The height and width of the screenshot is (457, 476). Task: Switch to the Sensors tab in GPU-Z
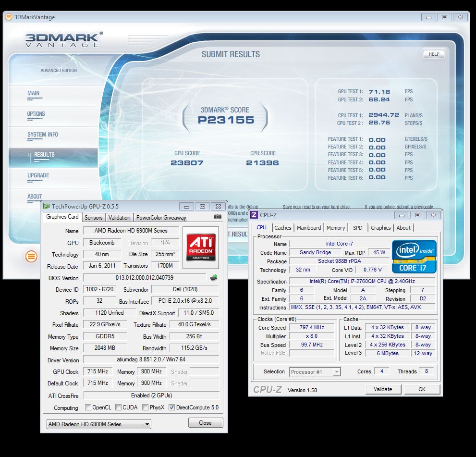pyautogui.click(x=94, y=218)
